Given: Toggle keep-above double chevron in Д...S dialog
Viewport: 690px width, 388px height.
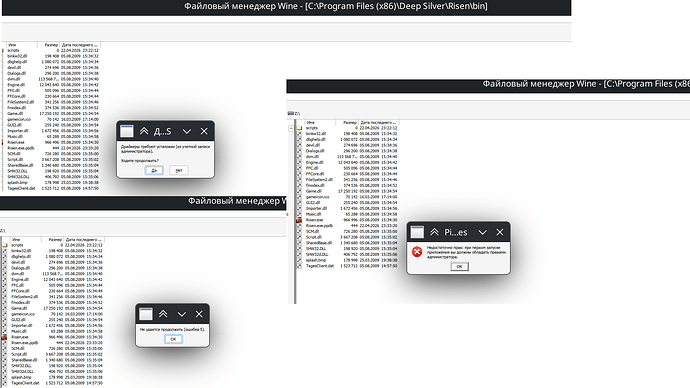Looking at the screenshot, I should pos(144,131).
